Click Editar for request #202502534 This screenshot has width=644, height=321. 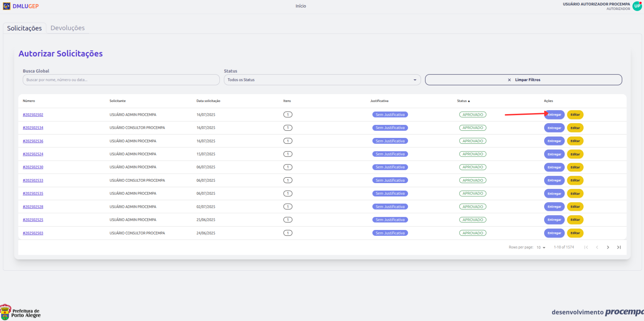click(x=575, y=128)
